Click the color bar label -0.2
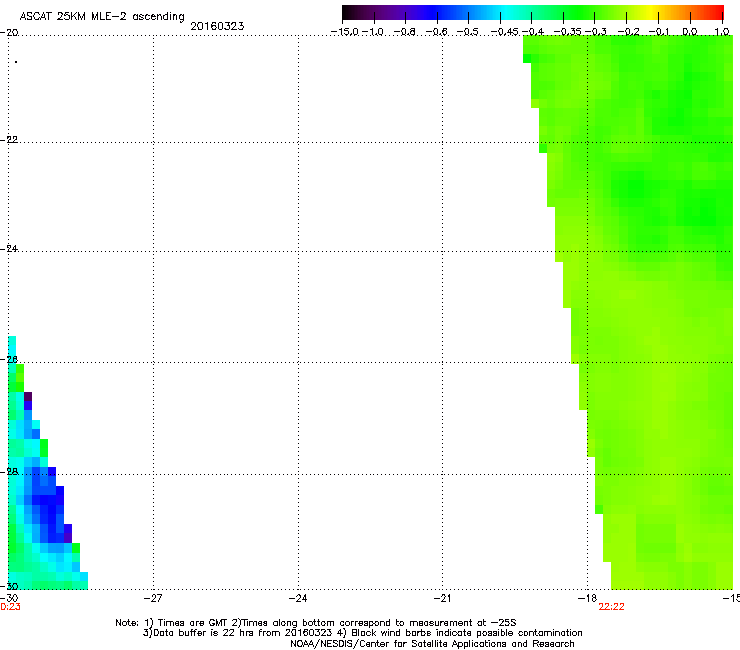 pos(629,32)
